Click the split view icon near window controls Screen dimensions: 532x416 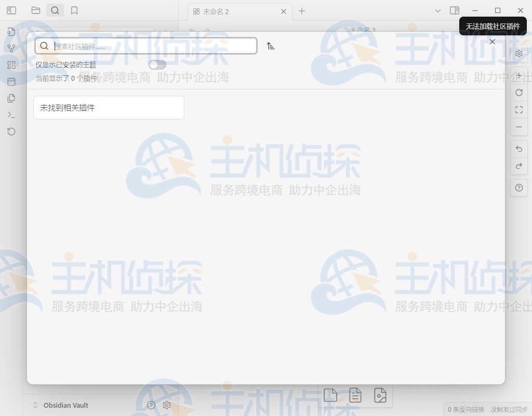455,10
